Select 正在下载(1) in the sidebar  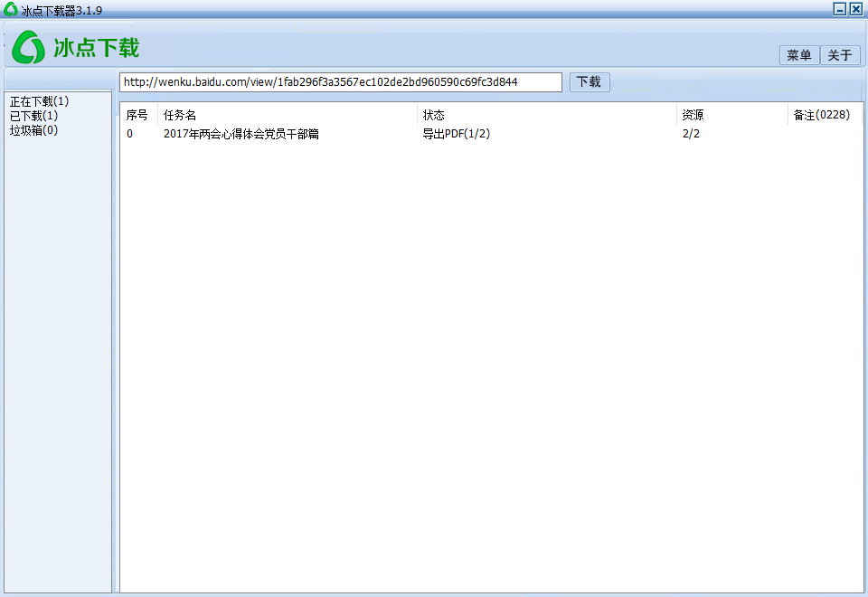(x=39, y=101)
